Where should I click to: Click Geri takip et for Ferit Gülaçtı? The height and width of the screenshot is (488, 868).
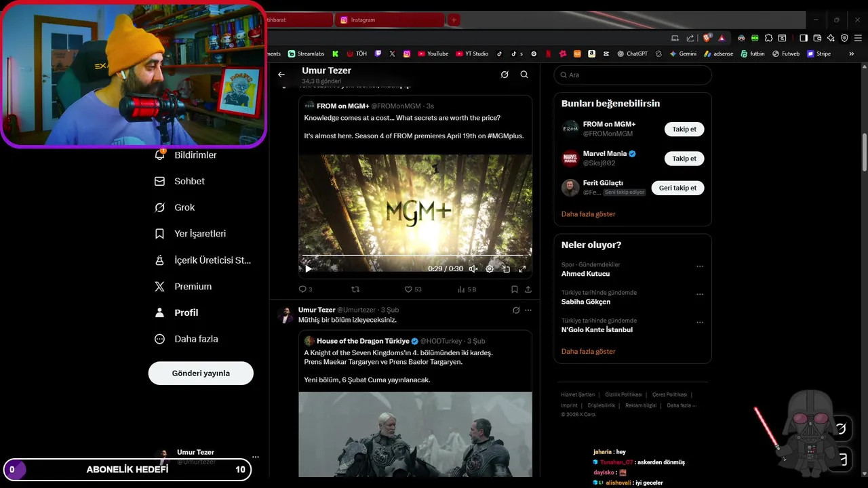click(x=677, y=188)
